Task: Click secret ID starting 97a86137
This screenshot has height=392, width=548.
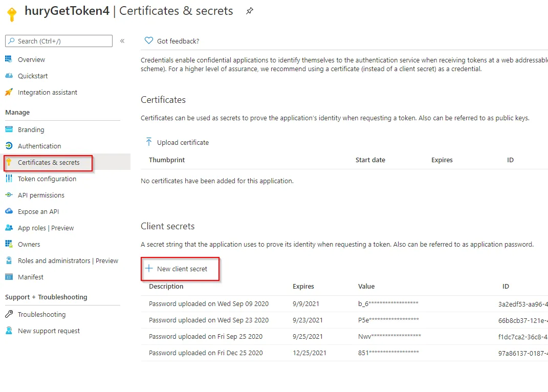Action: click(523, 354)
